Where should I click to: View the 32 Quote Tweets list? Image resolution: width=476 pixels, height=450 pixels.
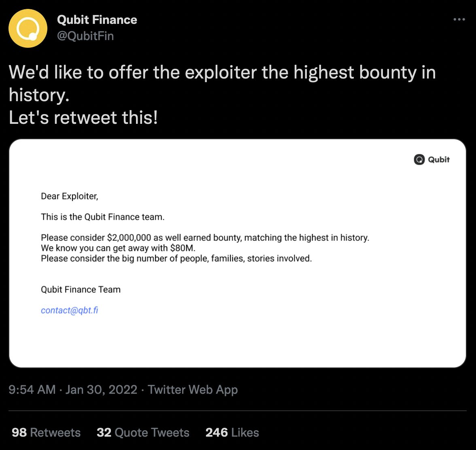pyautogui.click(x=143, y=433)
